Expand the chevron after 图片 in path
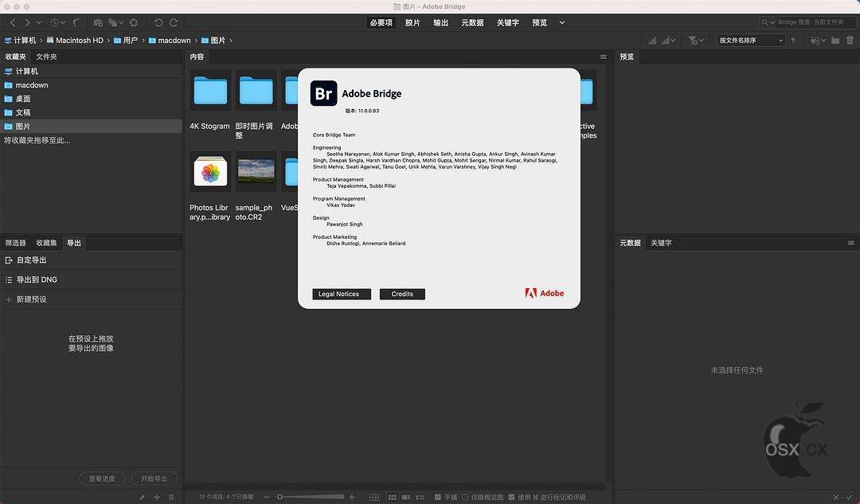 (231, 40)
